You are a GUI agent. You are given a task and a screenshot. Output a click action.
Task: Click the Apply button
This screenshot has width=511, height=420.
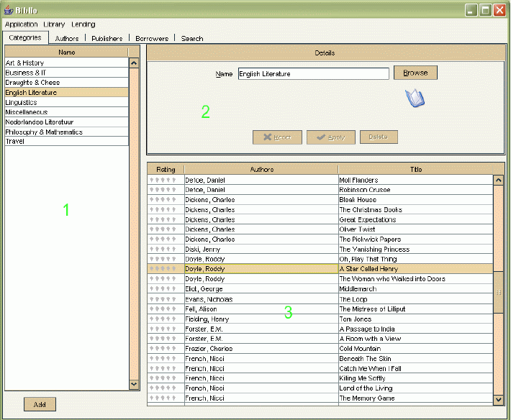pyautogui.click(x=331, y=137)
